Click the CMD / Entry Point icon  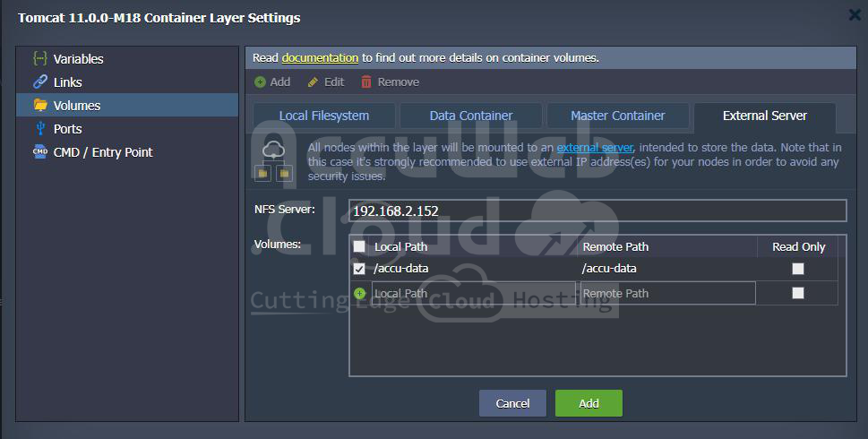[x=39, y=151]
